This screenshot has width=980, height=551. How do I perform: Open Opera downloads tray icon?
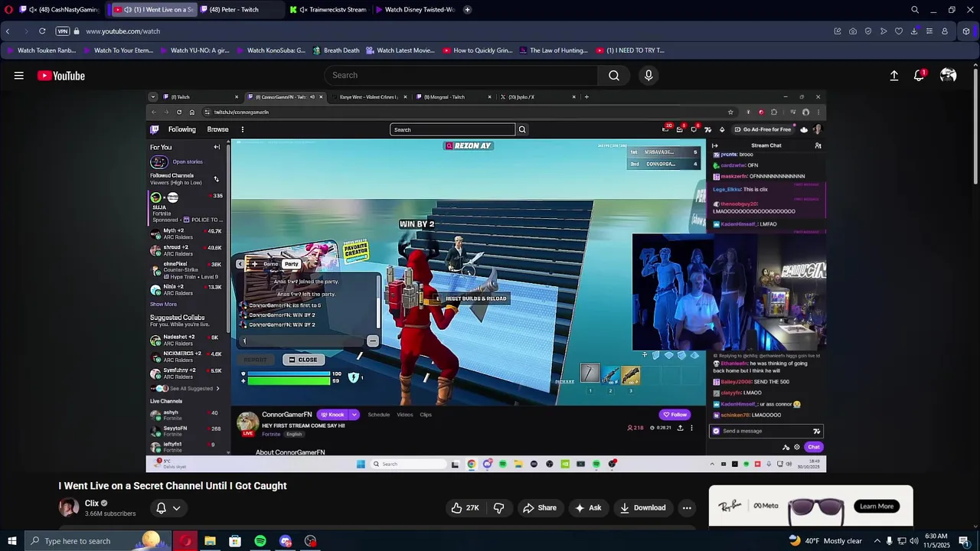914,31
